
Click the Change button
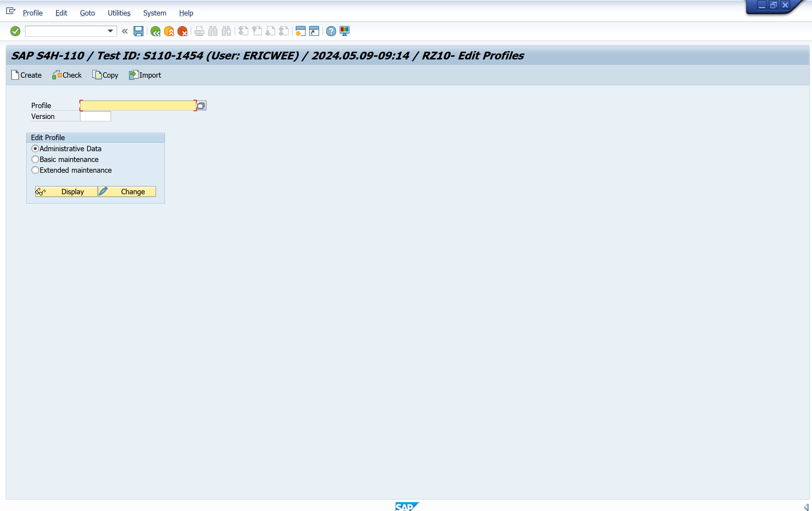[127, 192]
